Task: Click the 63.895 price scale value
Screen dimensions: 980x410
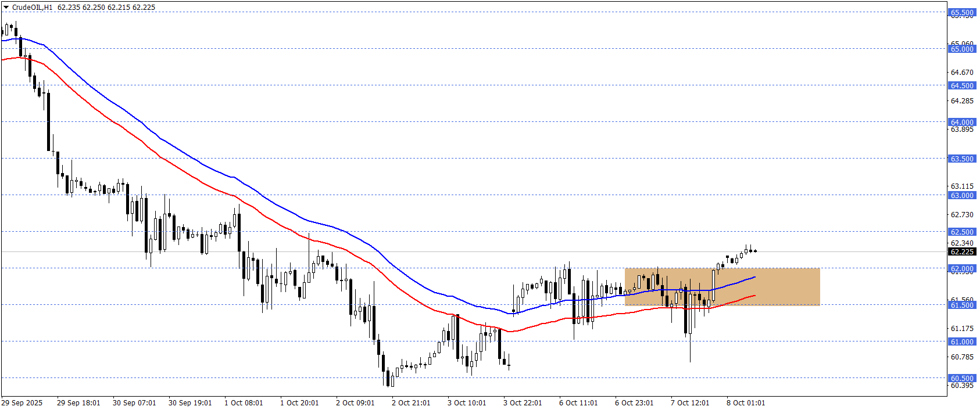Action: pyautogui.click(x=962, y=130)
